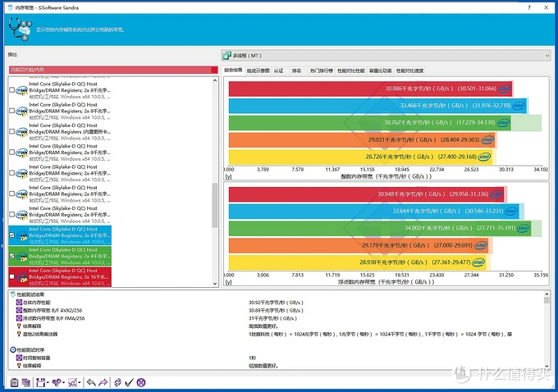Image resolution: width=558 pixels, height=392 pixels.
Task: Click the purple cancel X icon
Action: tap(141, 382)
